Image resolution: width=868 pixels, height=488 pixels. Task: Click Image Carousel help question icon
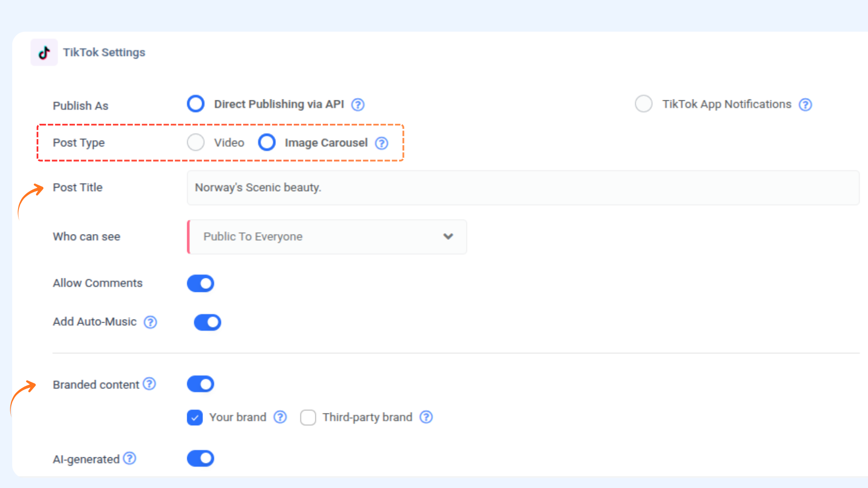pos(382,143)
